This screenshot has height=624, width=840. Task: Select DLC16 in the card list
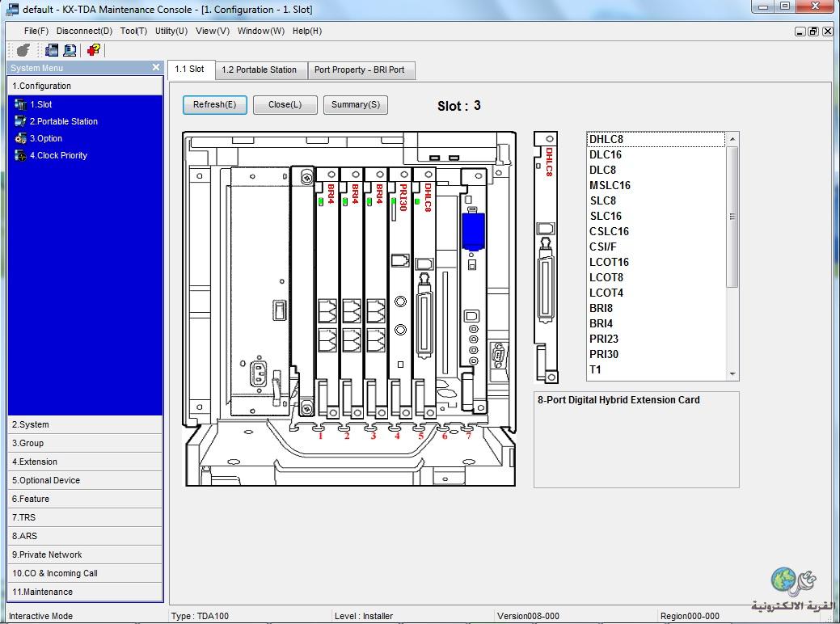[x=656, y=155]
